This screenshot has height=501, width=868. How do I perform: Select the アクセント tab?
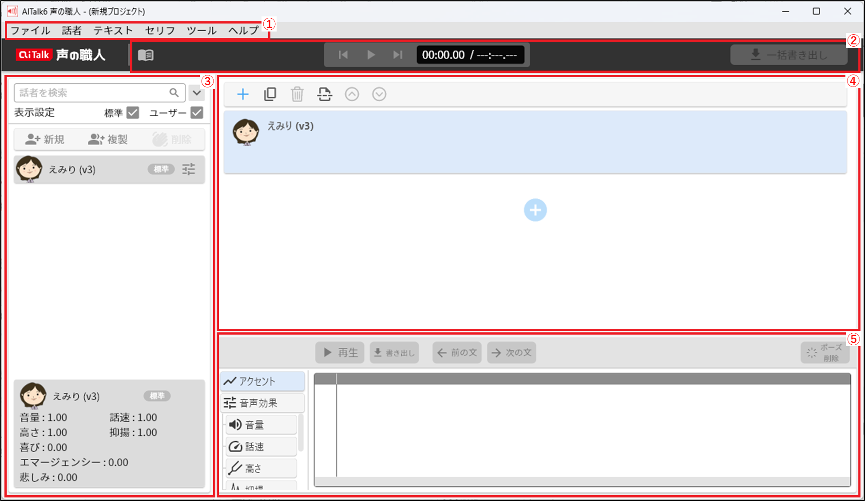(x=262, y=381)
